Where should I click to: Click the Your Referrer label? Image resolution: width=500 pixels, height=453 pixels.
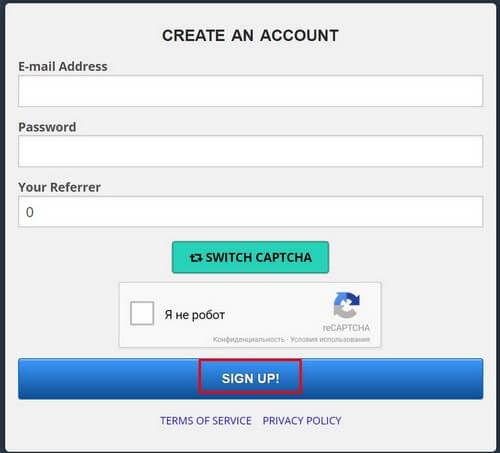[59, 187]
